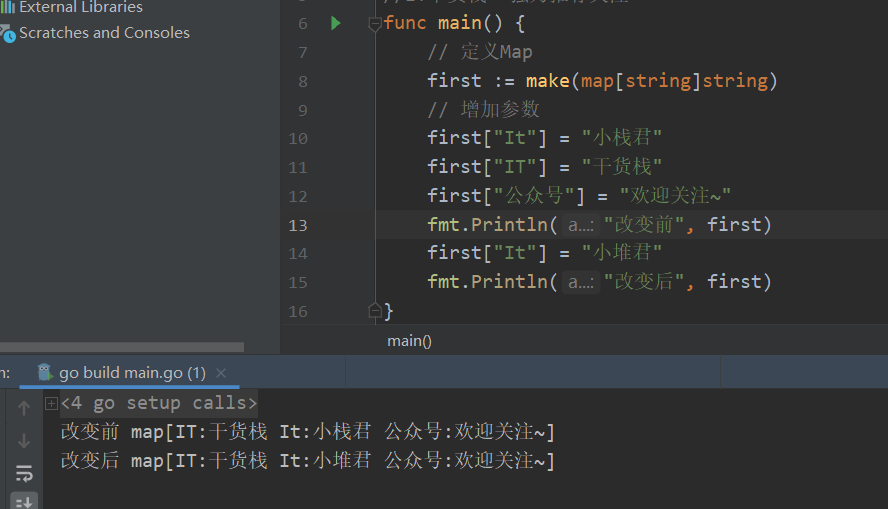The width and height of the screenshot is (888, 509).
Task: Click line number 8 in gutter
Action: click(x=303, y=82)
